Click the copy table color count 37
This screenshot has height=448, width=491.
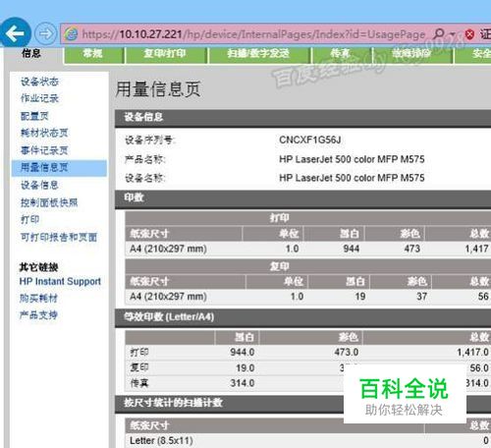pyautogui.click(x=421, y=297)
